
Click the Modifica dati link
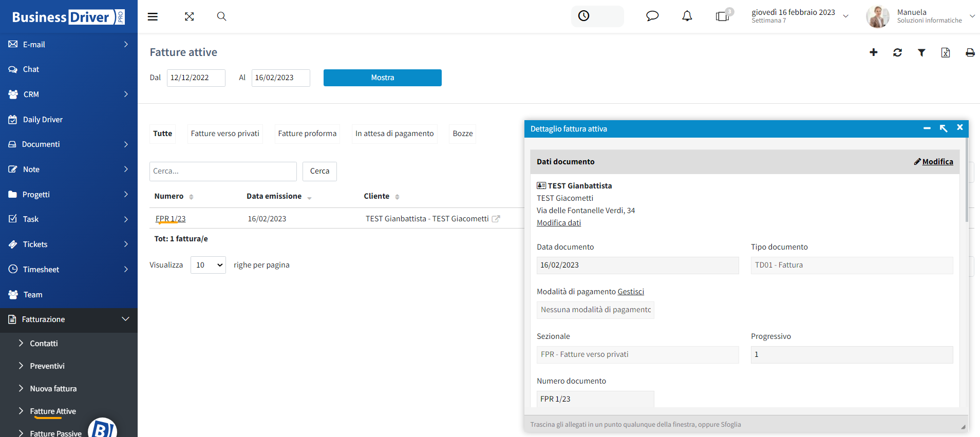tap(559, 223)
